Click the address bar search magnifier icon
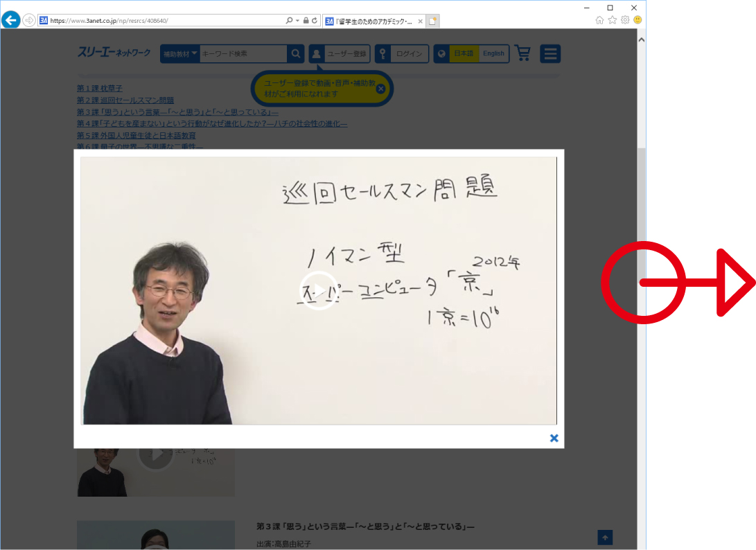Viewport: 756px width, 550px height. (289, 20)
